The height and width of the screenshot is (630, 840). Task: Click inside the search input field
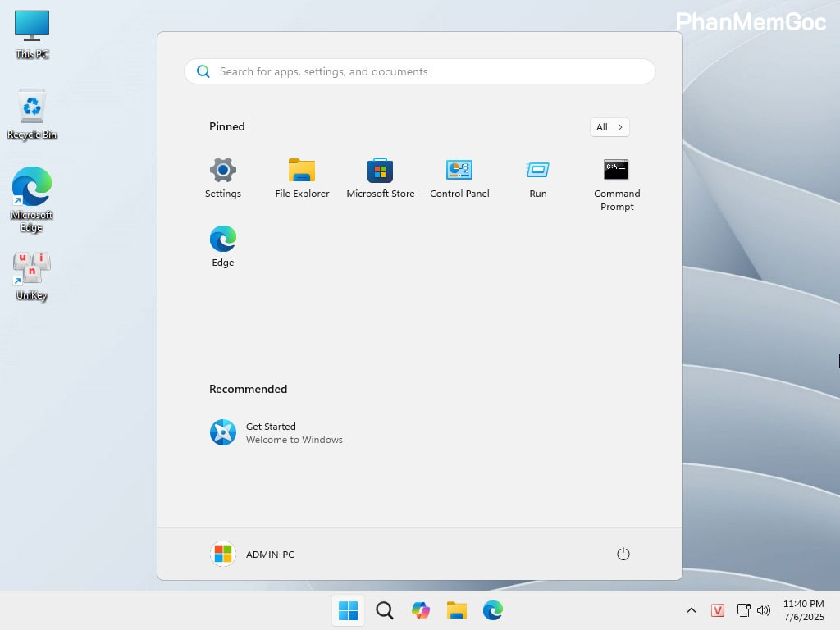coord(420,71)
